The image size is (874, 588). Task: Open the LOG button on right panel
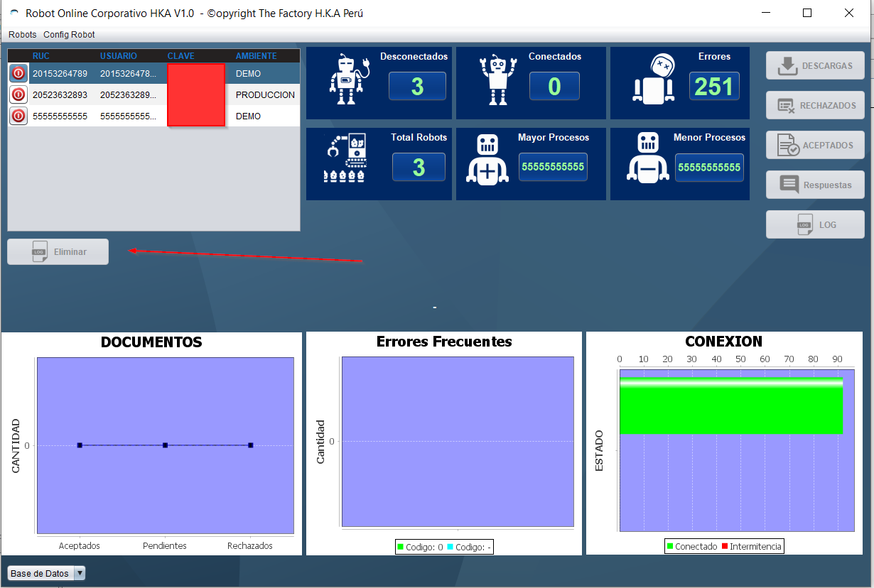pos(815,224)
